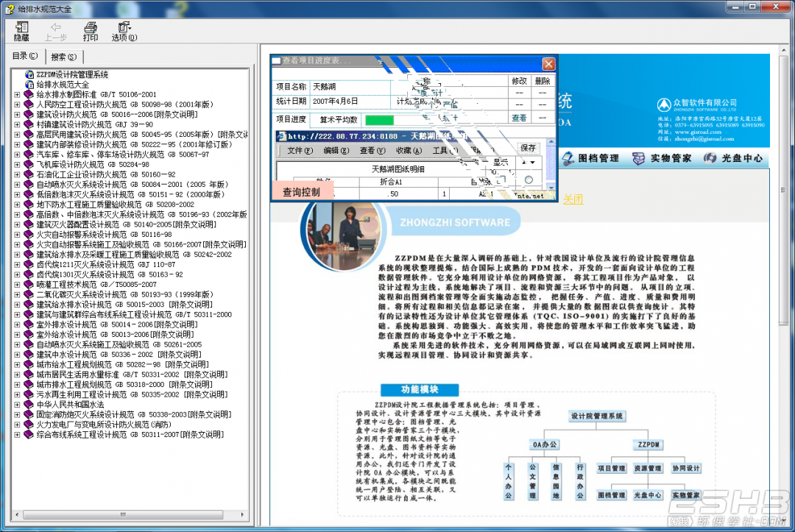
Task: Click book icon of 低倍数泡沫灭火系统设计规范
Action: 29,194
